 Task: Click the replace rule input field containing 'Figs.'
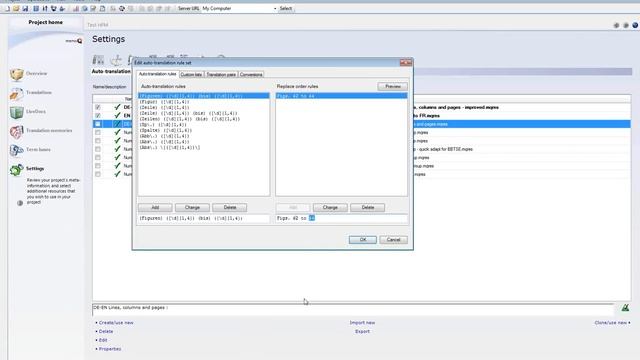coord(342,219)
